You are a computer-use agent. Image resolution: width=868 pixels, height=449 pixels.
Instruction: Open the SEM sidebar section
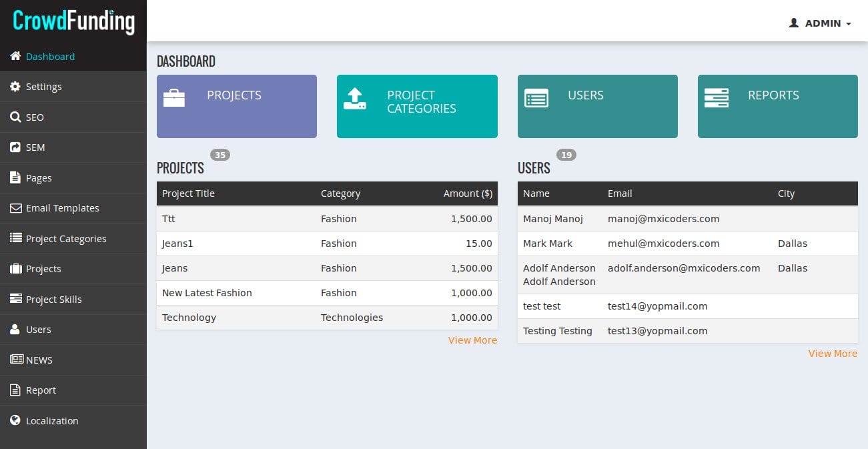(35, 147)
